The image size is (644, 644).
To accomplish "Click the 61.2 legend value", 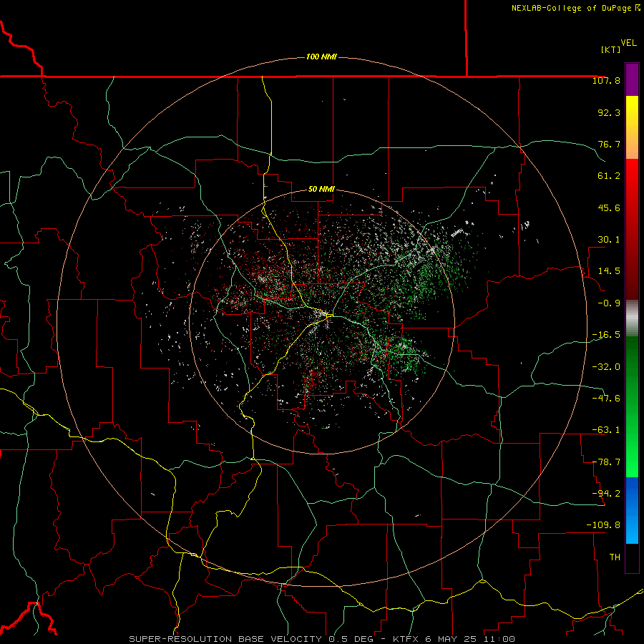I will tap(609, 176).
